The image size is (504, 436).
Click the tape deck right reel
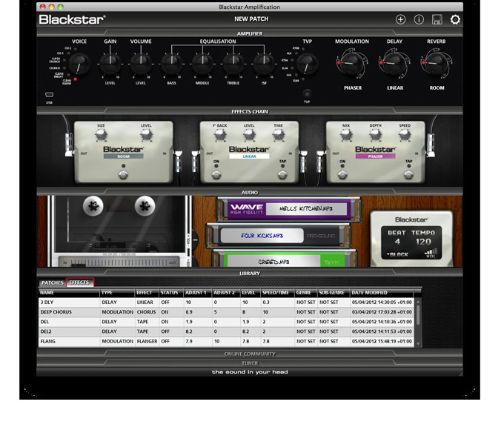(145, 206)
